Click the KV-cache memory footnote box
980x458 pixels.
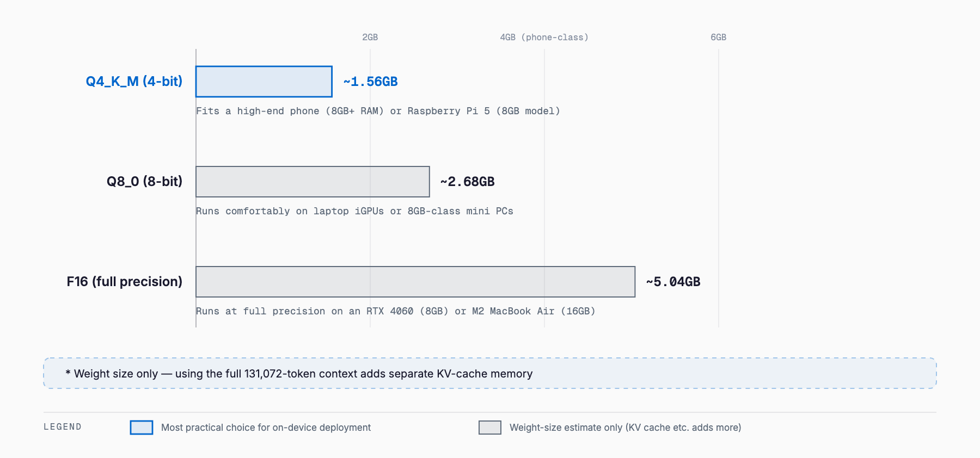[490, 373]
